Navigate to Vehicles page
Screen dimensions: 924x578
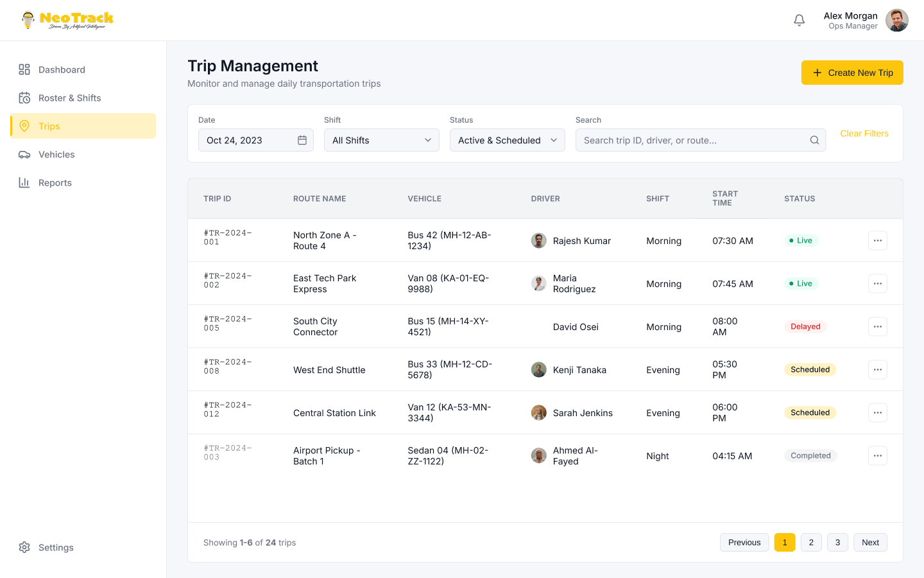tap(83, 154)
